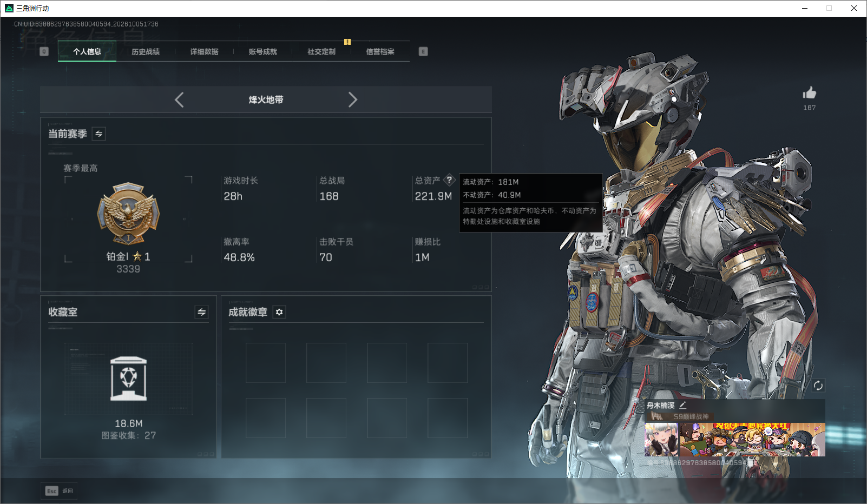The width and height of the screenshot is (867, 504).
Task: Click the collection value 18.6M
Action: [129, 423]
